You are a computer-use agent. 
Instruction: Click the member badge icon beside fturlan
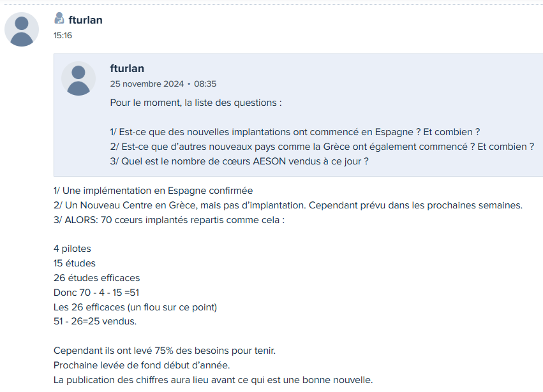tap(59, 18)
